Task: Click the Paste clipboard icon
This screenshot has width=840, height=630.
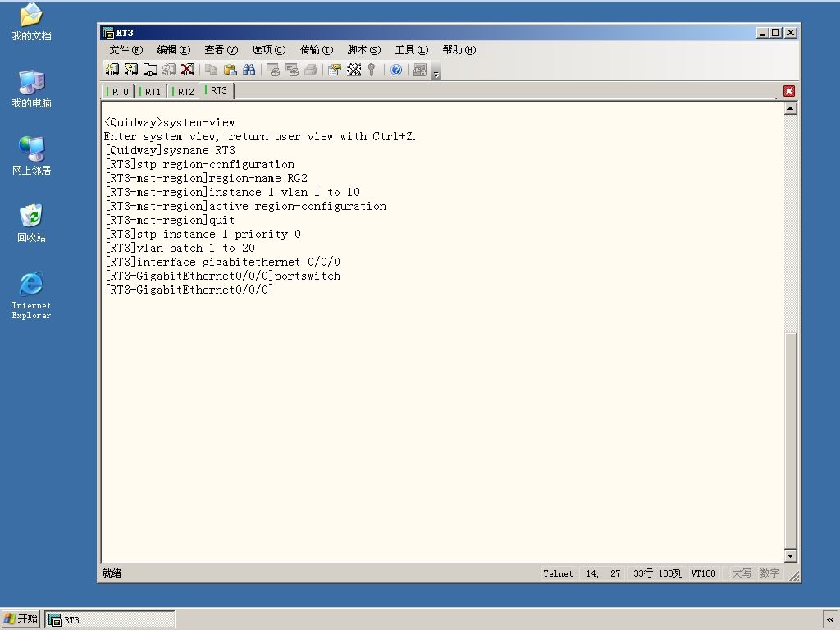Action: (231, 70)
